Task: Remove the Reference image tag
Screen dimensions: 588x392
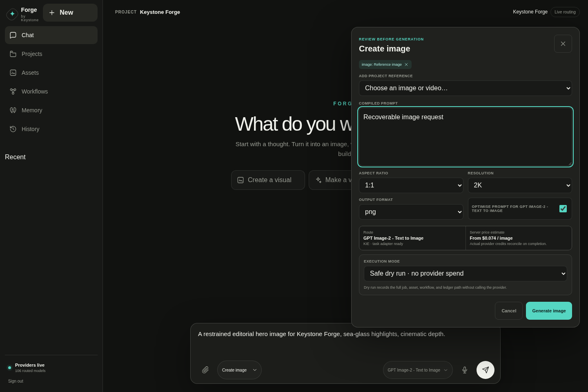Action: pos(406,65)
